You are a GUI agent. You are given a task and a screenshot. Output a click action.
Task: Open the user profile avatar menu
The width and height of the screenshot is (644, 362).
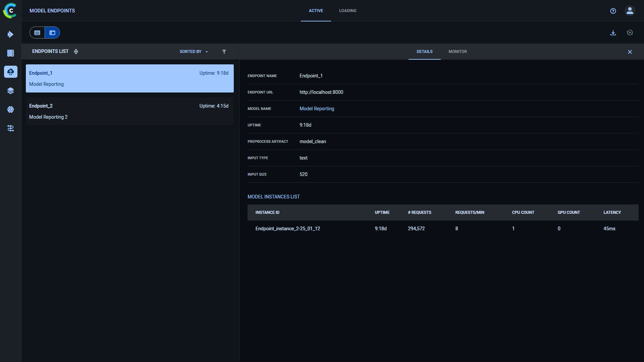(630, 11)
